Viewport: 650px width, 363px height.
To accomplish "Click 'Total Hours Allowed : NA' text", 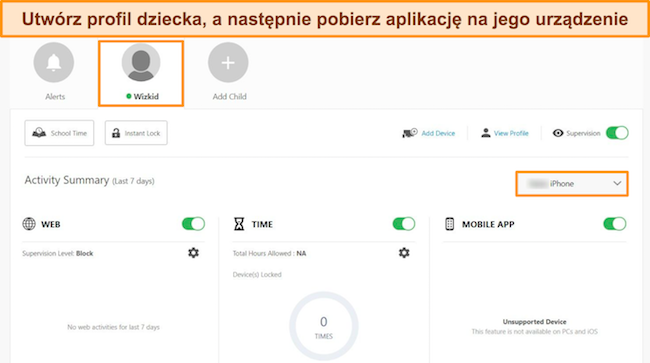I will [x=269, y=253].
